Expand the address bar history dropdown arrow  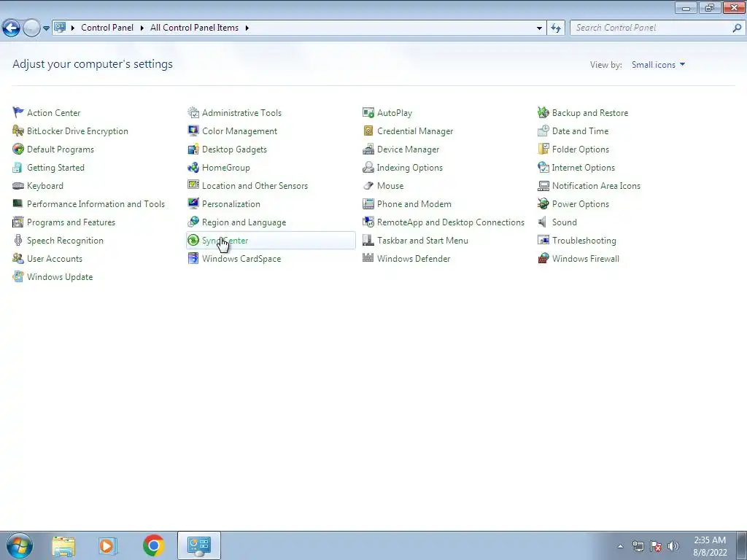pyautogui.click(x=539, y=28)
